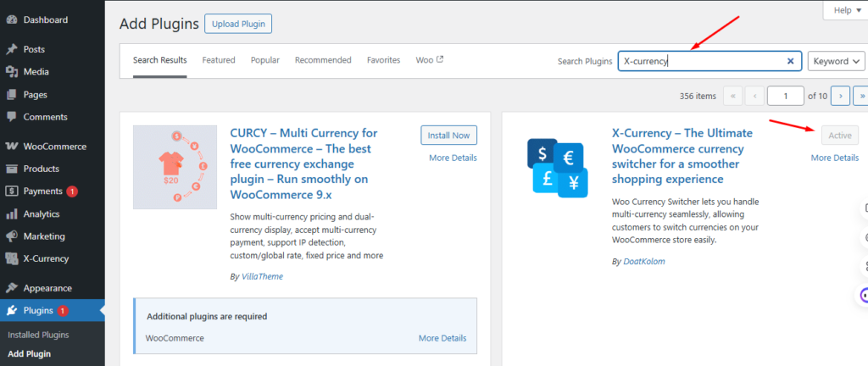Click the Analytics bar chart icon
The height and width of the screenshot is (366, 868).
tap(12, 214)
